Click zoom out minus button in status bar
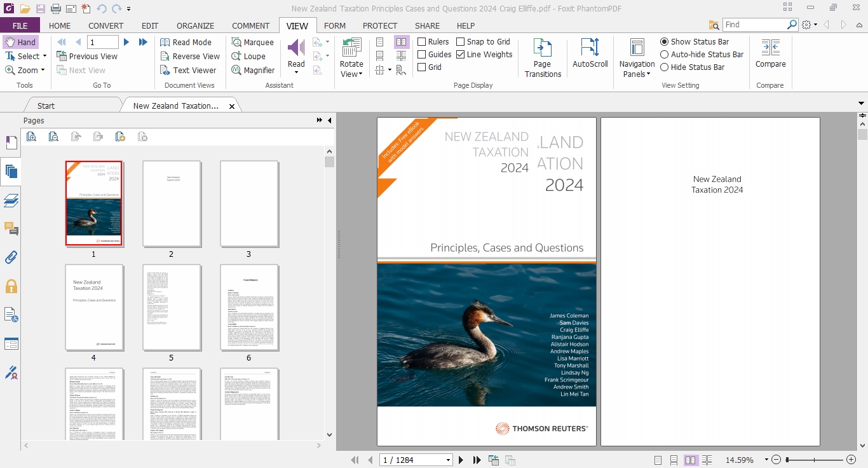Image resolution: width=868 pixels, height=468 pixels. [x=776, y=460]
